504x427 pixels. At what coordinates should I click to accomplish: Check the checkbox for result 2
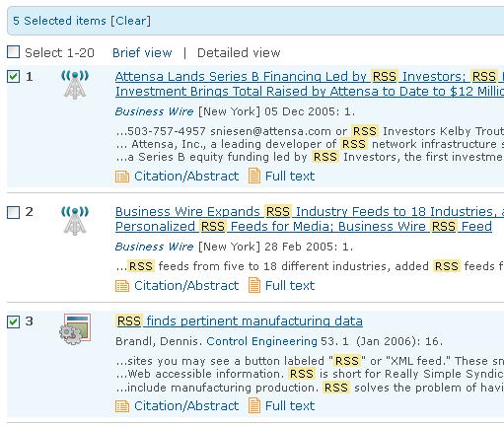[x=13, y=212]
